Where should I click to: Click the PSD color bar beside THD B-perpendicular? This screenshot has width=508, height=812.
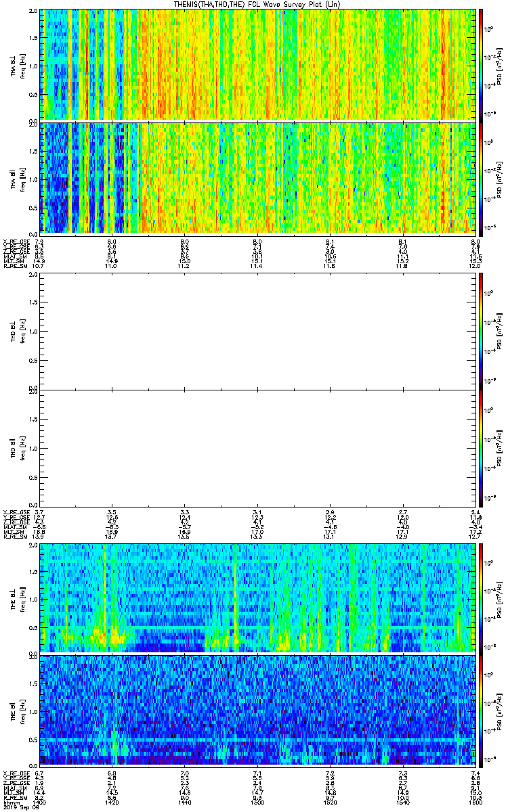[481, 332]
